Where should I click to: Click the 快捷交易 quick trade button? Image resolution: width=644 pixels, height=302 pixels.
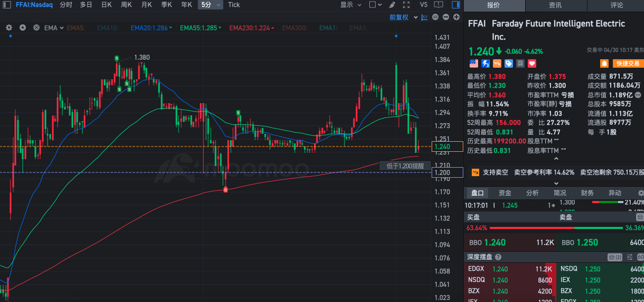coord(628,63)
